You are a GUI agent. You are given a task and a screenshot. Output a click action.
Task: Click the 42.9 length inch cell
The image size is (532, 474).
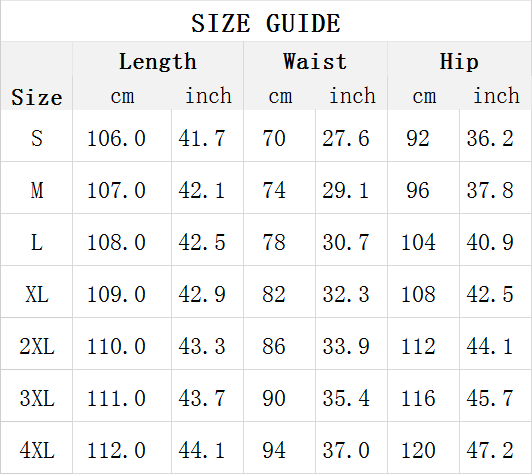tap(202, 294)
